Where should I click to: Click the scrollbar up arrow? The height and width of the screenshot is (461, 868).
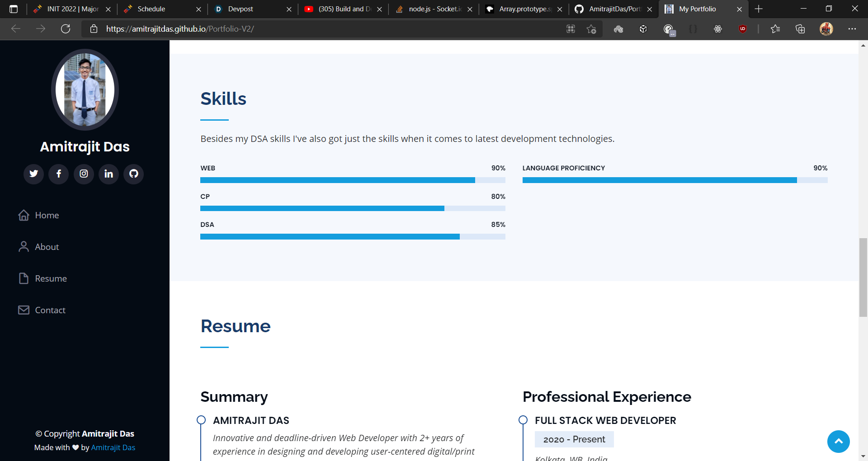863,45
